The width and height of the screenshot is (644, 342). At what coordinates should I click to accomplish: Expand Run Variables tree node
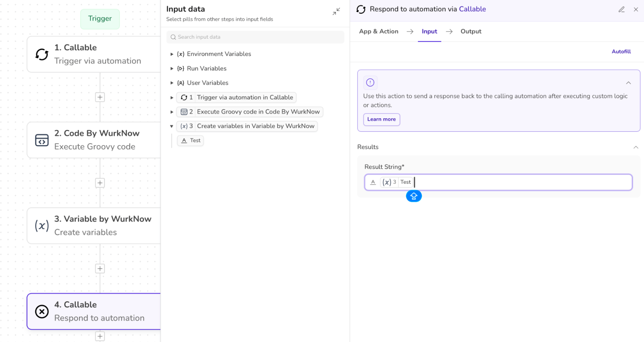click(172, 69)
